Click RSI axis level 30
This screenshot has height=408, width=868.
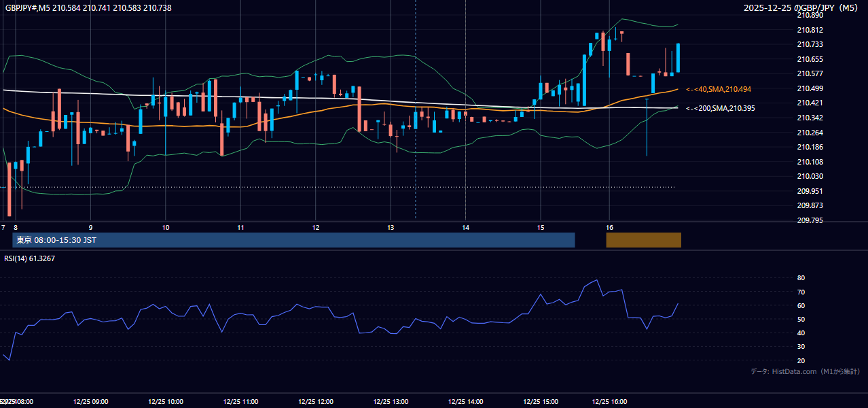pos(801,347)
